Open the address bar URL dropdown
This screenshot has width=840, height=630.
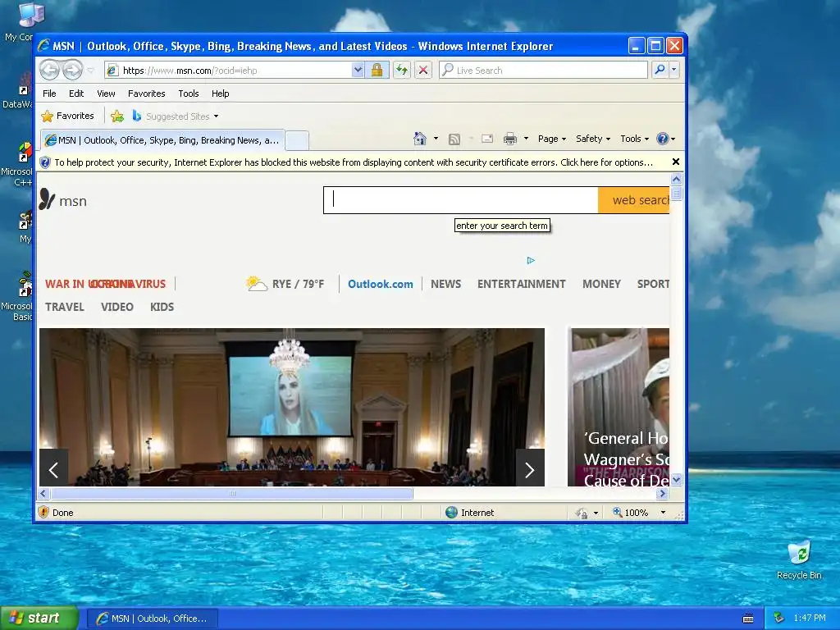click(x=358, y=71)
